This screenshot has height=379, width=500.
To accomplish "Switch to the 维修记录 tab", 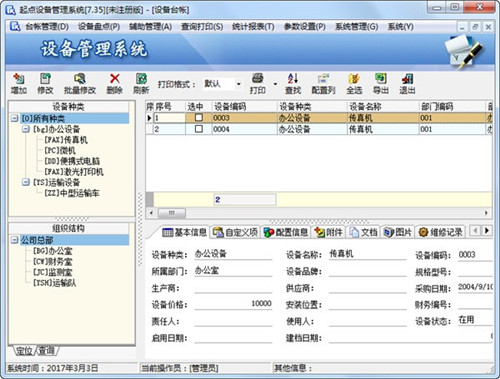I will click(x=441, y=232).
